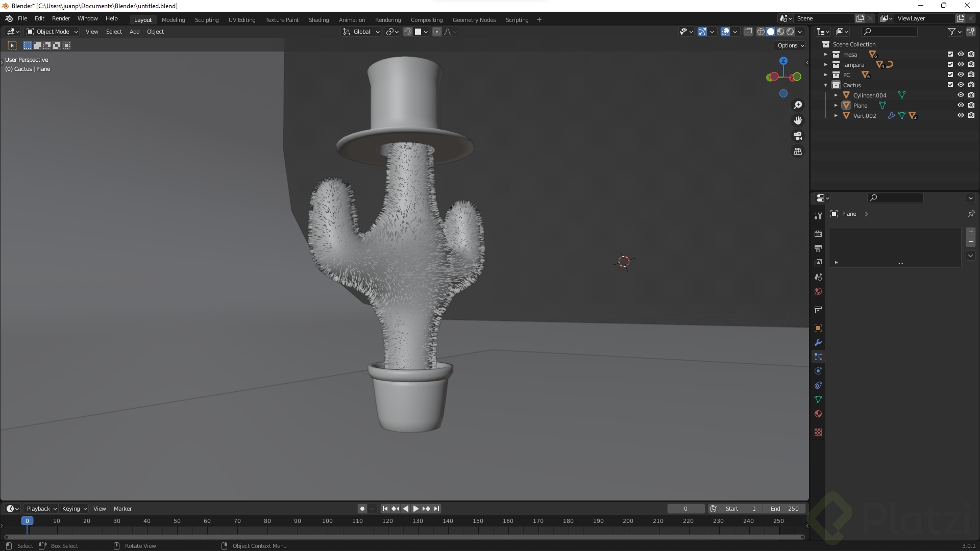980x551 pixels.
Task: Toggle the camera view icon
Action: coord(797,136)
